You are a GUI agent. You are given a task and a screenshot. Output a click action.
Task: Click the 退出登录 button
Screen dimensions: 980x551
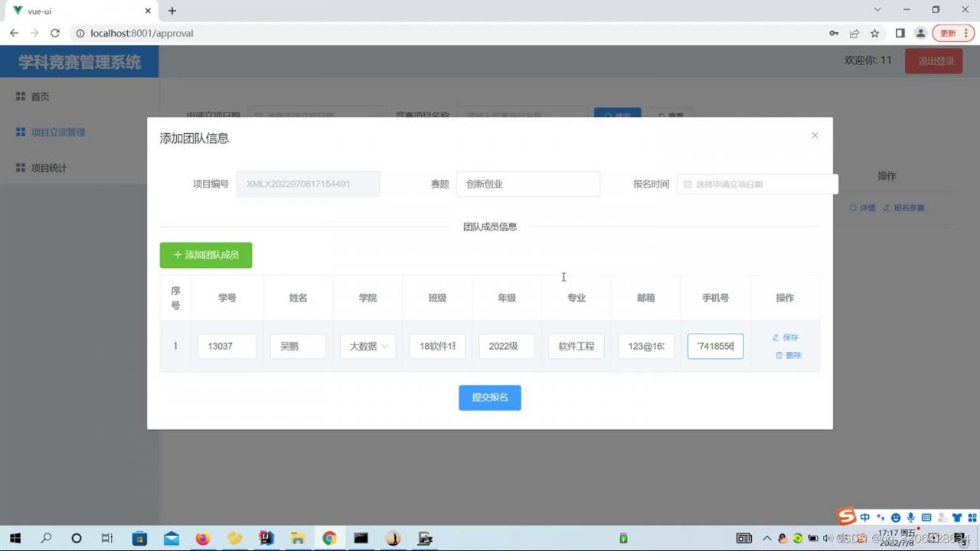(x=933, y=61)
